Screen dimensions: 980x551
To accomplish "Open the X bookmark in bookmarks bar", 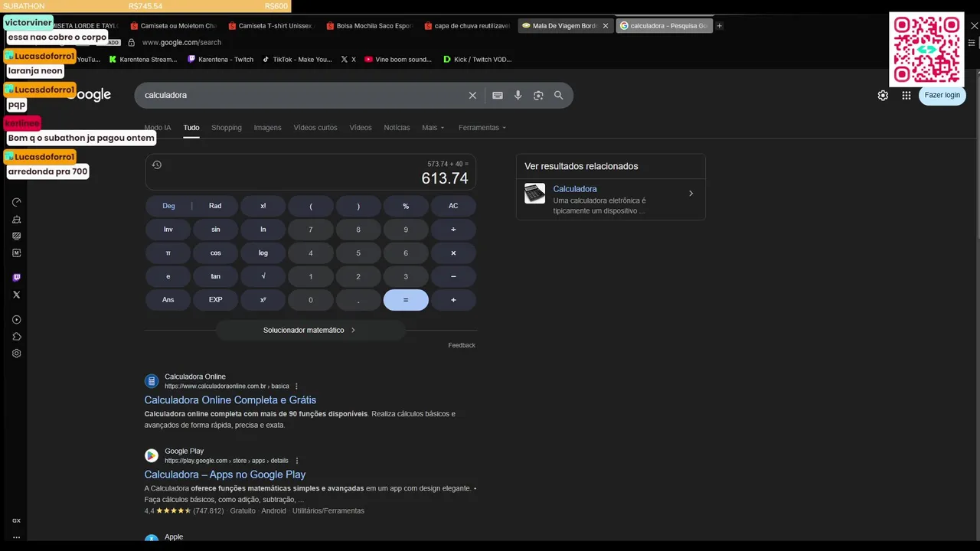I will [x=348, y=59].
